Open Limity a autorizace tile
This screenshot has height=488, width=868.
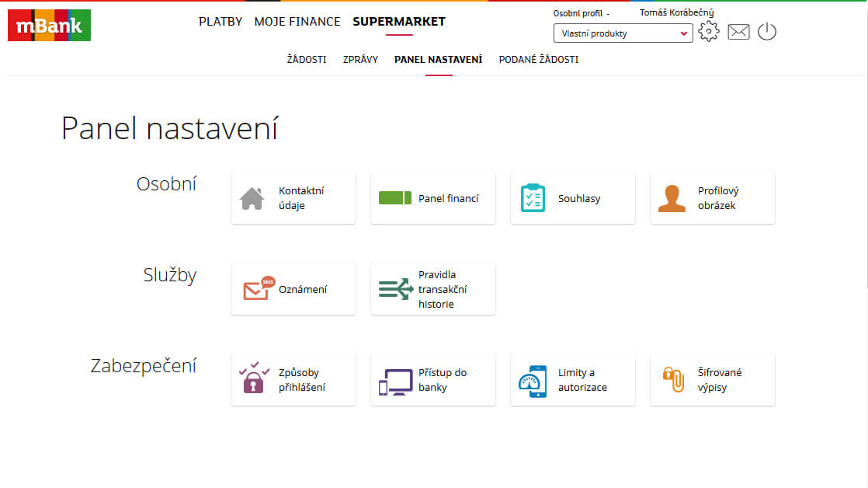572,379
